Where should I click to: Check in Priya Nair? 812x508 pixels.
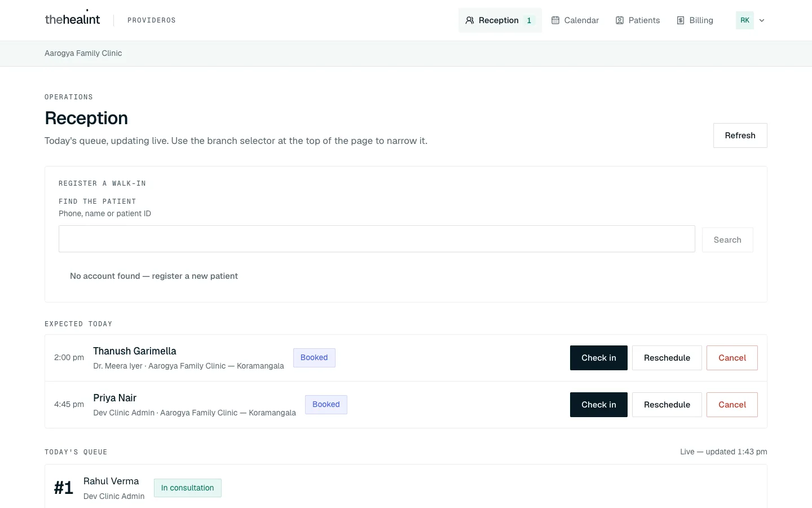pyautogui.click(x=599, y=405)
